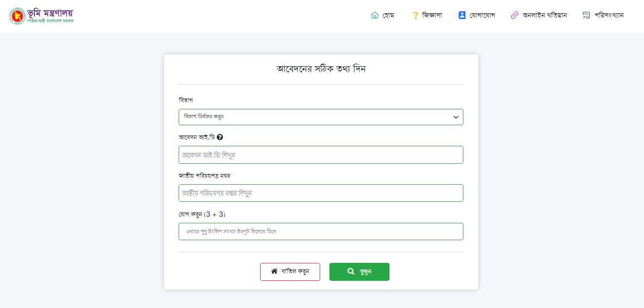Click the dropdown chevron arrow for বিভাগ
644x308 pixels.
456,117
